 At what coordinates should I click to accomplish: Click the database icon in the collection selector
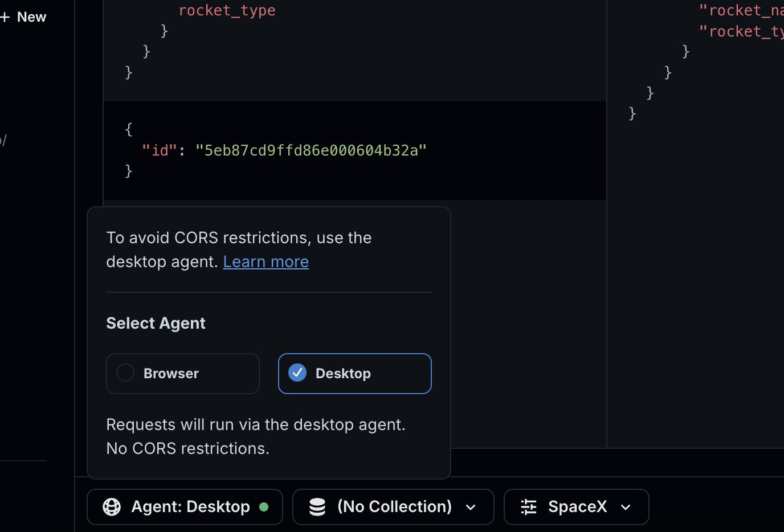coord(317,506)
